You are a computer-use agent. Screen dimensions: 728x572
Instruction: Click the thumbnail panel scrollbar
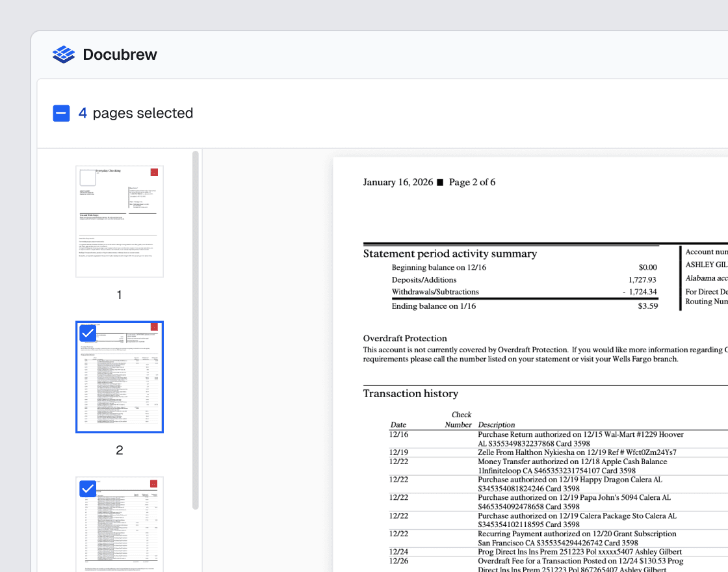[196, 330]
